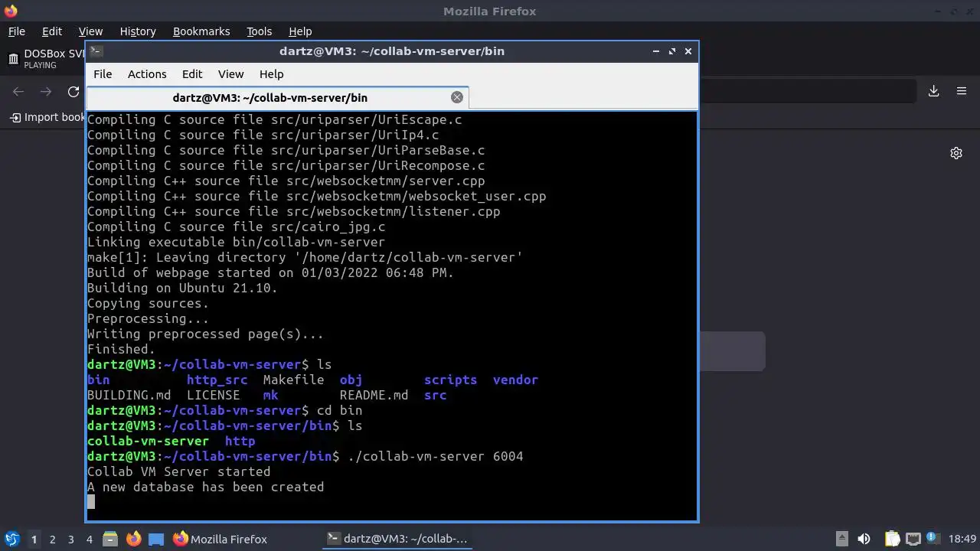Image resolution: width=980 pixels, height=551 pixels.
Task: Open Firefox Edit menu
Action: (52, 31)
